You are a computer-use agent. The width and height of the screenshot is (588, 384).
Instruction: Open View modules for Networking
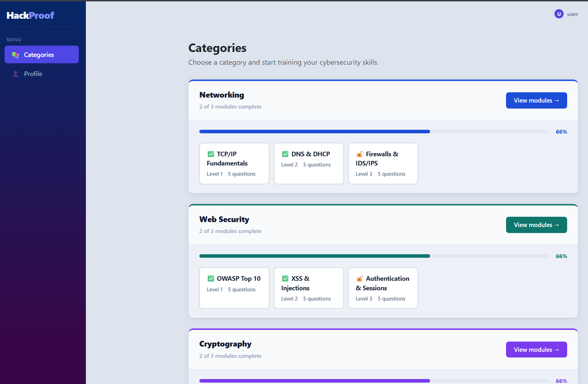tap(536, 100)
